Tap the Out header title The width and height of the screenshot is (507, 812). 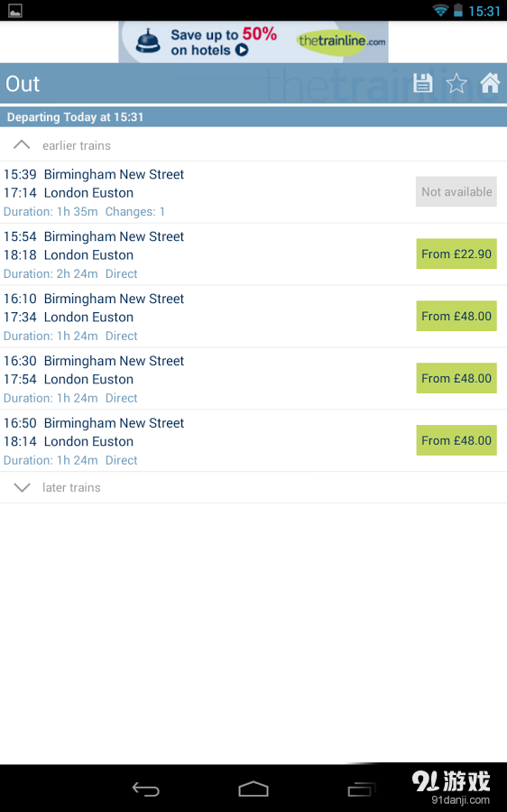point(23,84)
